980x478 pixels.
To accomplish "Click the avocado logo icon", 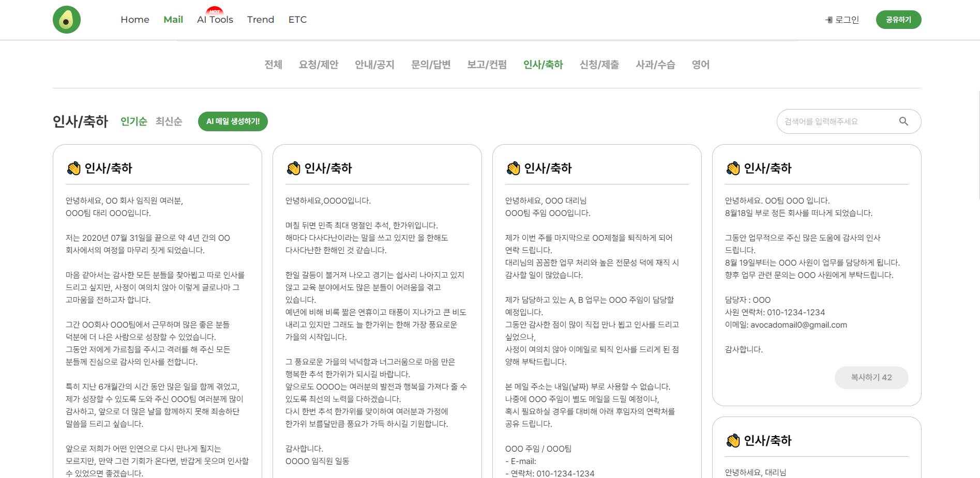I will tap(67, 20).
